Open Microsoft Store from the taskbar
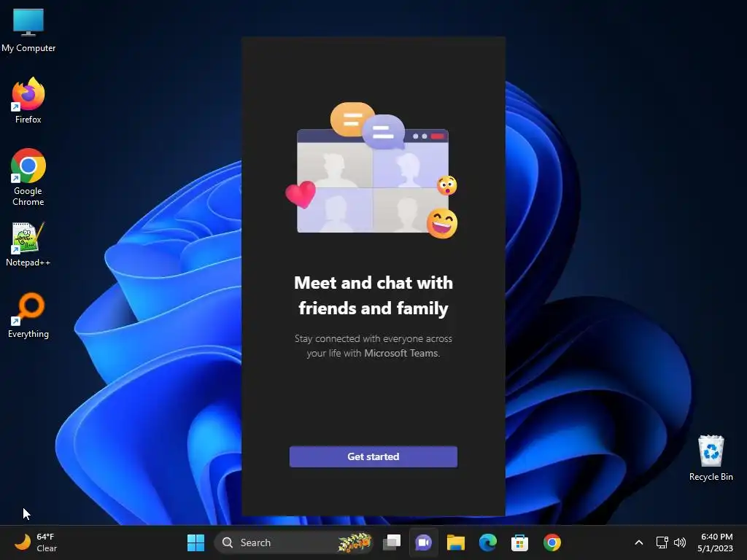This screenshot has width=747, height=560. [519, 542]
